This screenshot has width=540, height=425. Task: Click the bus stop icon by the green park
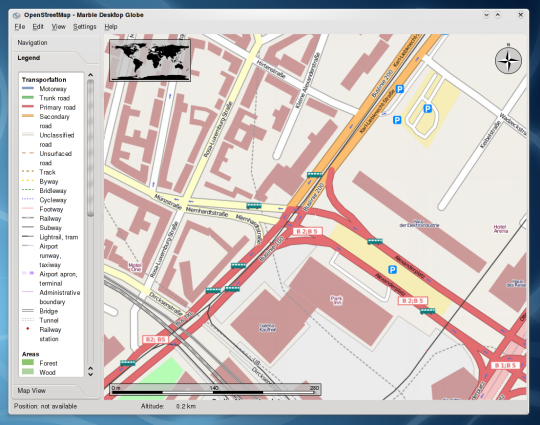128,363
